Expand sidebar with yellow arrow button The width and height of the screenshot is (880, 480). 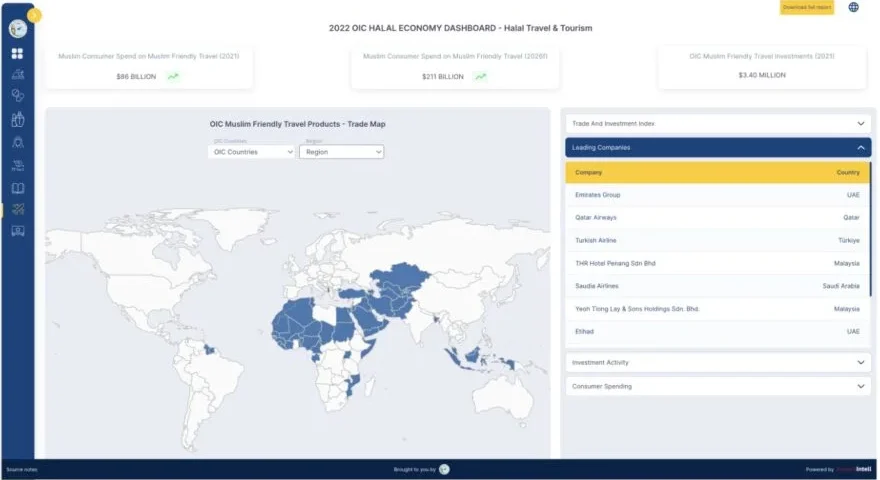[34, 15]
